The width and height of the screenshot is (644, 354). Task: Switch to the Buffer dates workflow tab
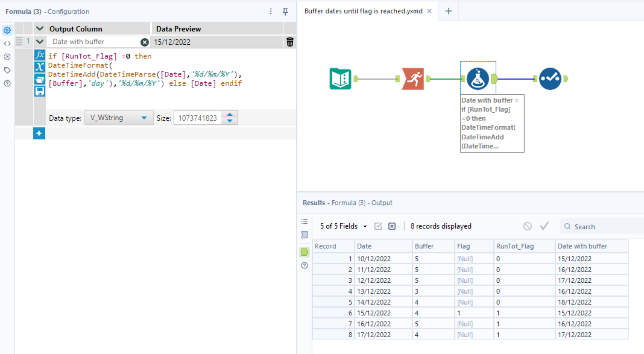[363, 11]
